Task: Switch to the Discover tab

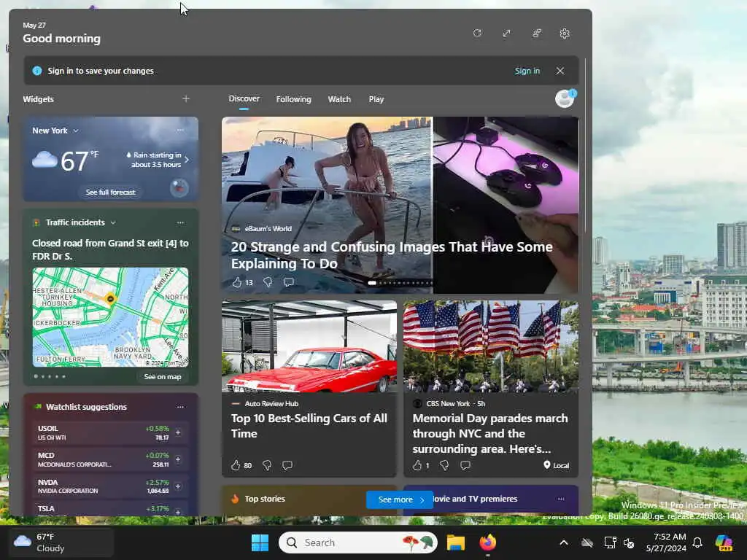Action: [244, 98]
